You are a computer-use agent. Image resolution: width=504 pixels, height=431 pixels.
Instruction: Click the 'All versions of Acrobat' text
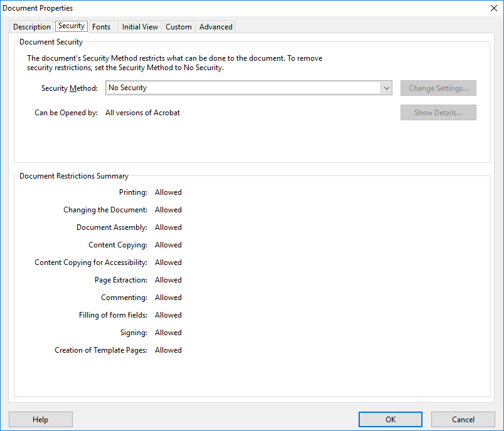point(142,113)
